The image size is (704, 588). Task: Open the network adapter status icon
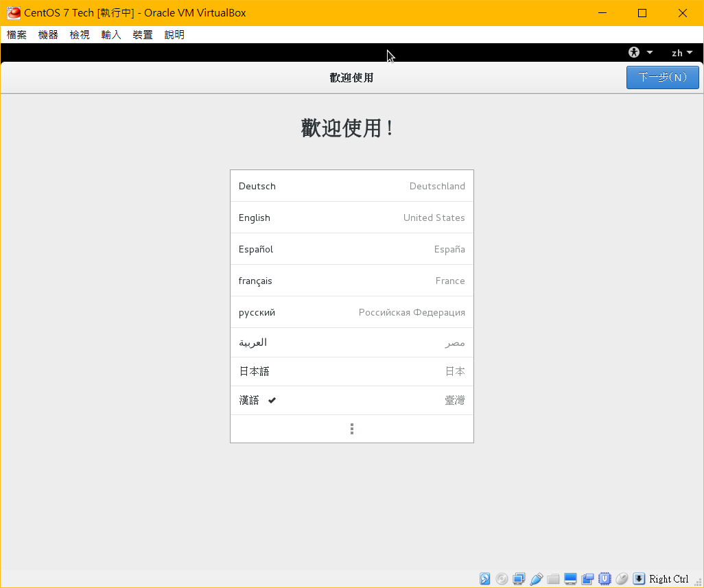click(x=519, y=579)
